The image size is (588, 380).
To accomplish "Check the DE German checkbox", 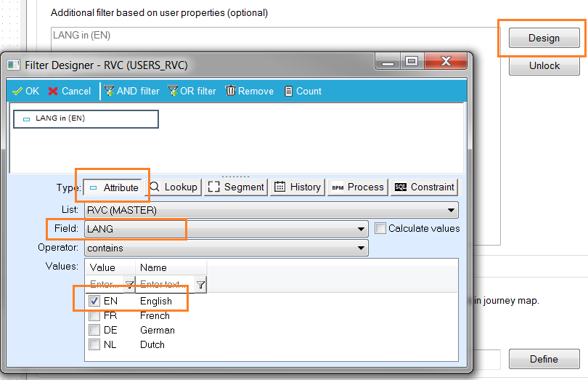I will pos(94,330).
